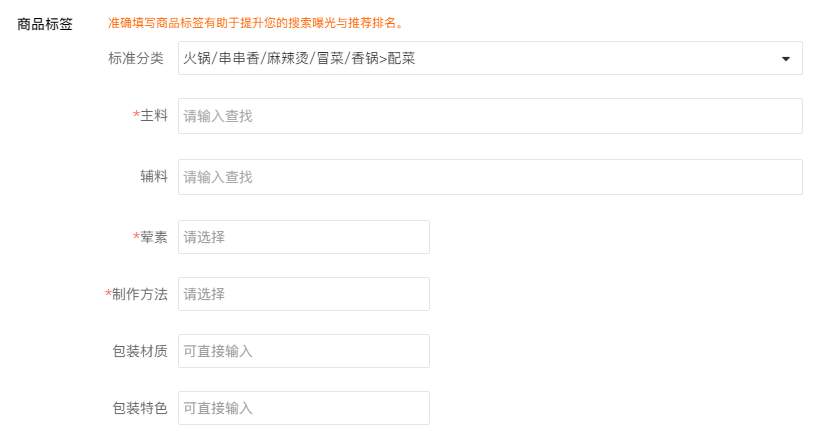Click the 标准分类 field label
Image resolution: width=838 pixels, height=434 pixels.
click(136, 59)
